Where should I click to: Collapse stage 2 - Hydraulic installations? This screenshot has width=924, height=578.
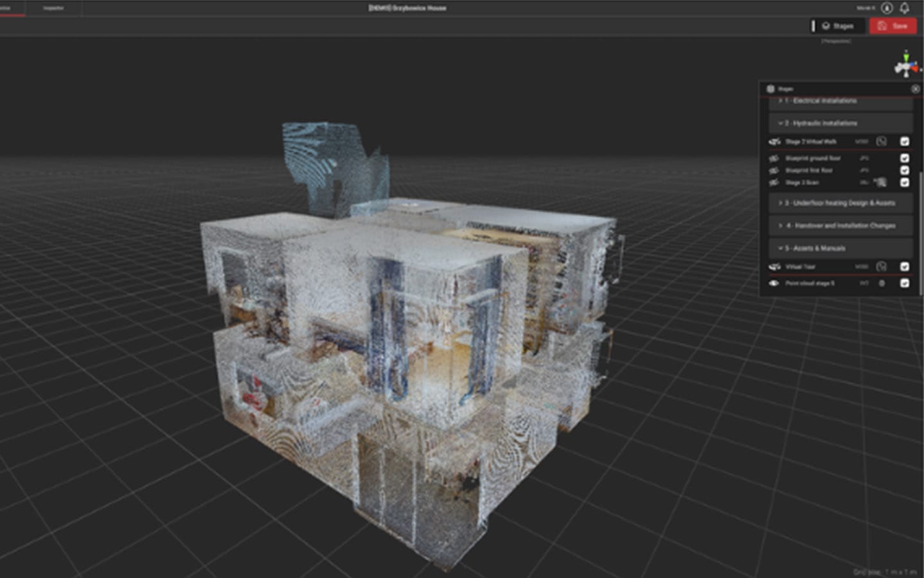[841, 123]
